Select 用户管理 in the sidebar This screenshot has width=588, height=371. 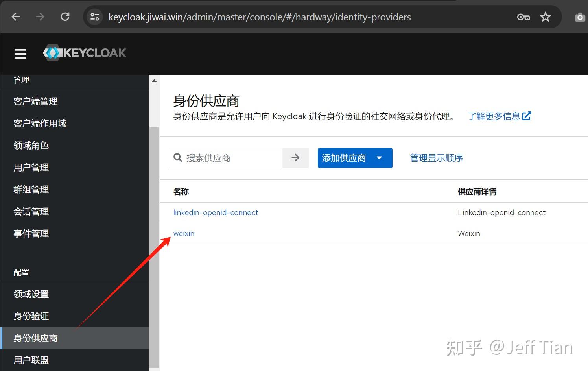tap(31, 167)
